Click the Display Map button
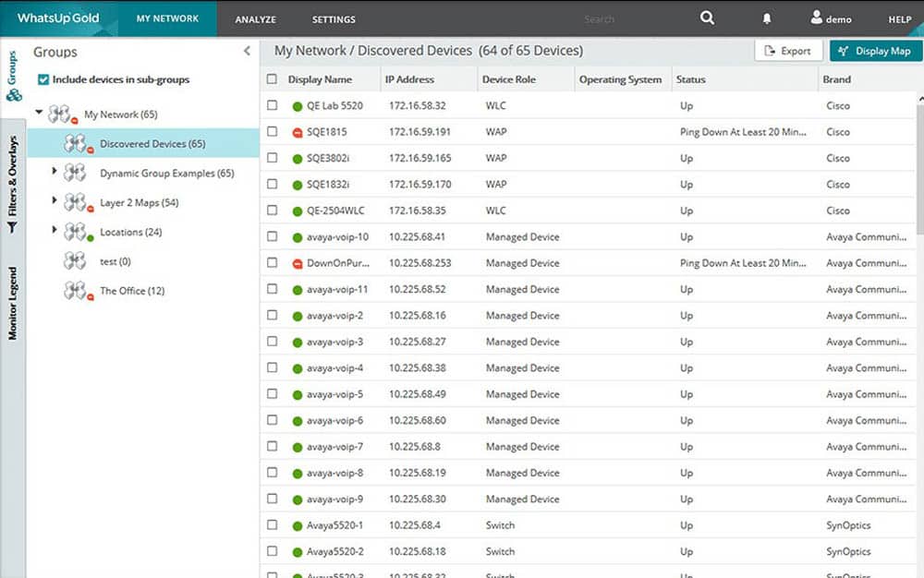Image resolution: width=924 pixels, height=578 pixels. (x=876, y=51)
